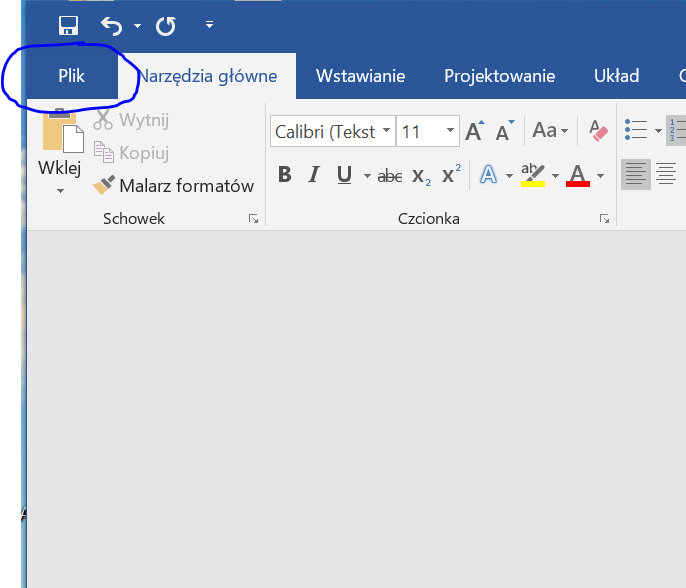Toggle bold formatting

(284, 175)
